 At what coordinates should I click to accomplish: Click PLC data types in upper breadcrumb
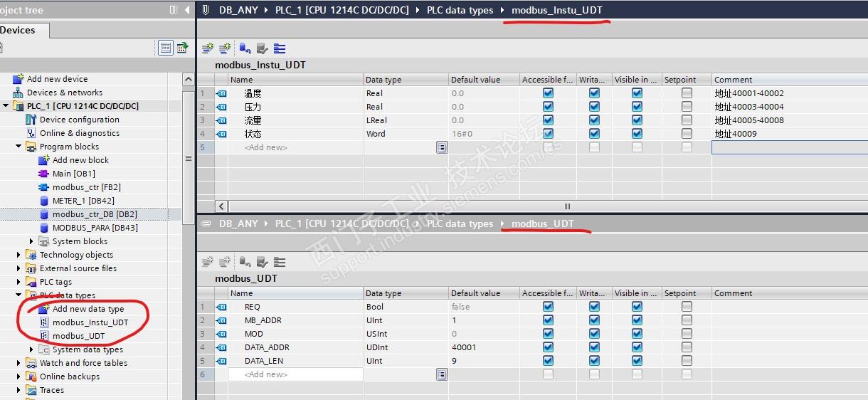pos(460,10)
